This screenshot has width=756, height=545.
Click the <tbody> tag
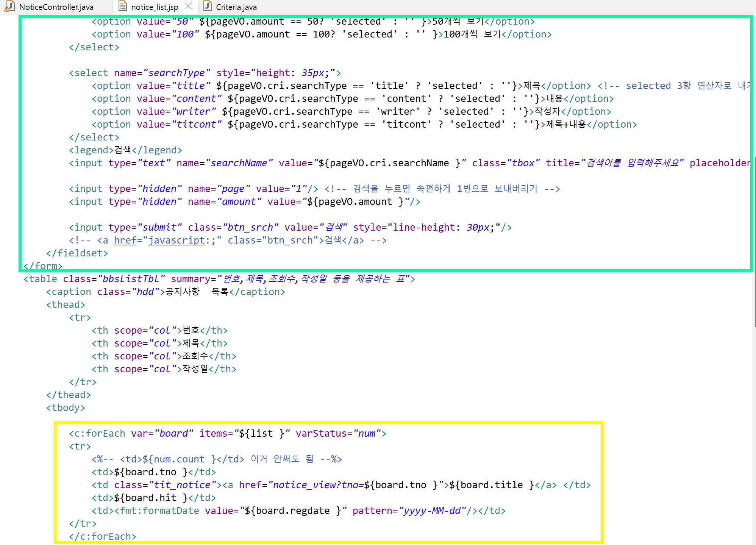[66, 408]
